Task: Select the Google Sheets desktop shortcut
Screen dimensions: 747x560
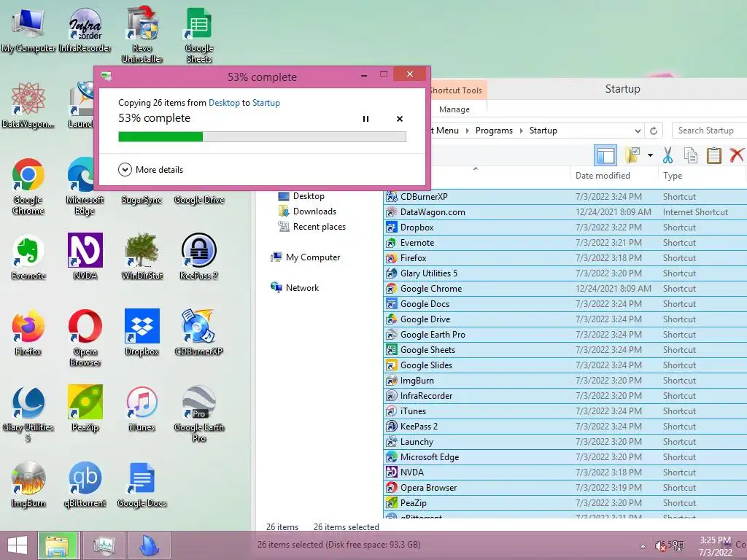Action: (198, 35)
